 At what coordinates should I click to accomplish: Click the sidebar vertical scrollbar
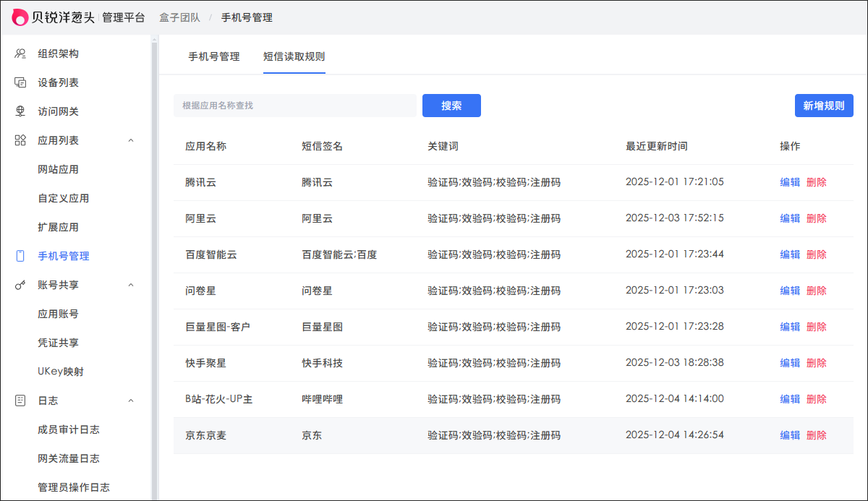point(154,267)
